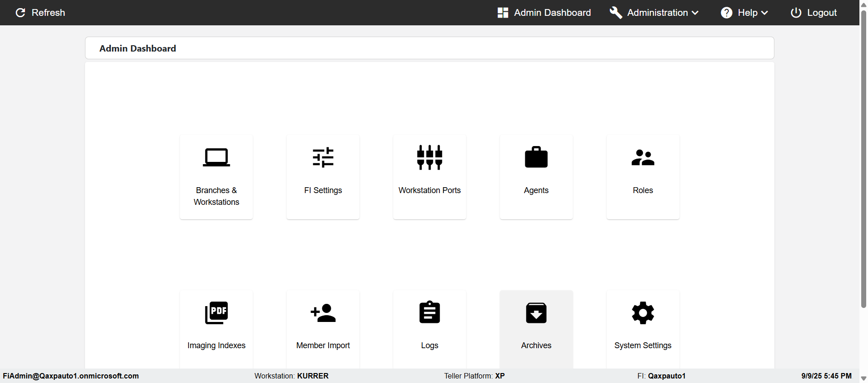868x383 pixels.
Task: Open the Roles people icon
Action: (643, 157)
